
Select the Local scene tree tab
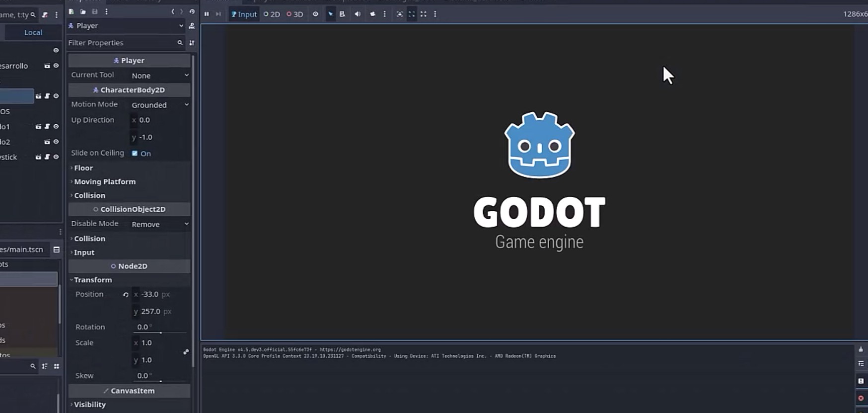tap(33, 32)
